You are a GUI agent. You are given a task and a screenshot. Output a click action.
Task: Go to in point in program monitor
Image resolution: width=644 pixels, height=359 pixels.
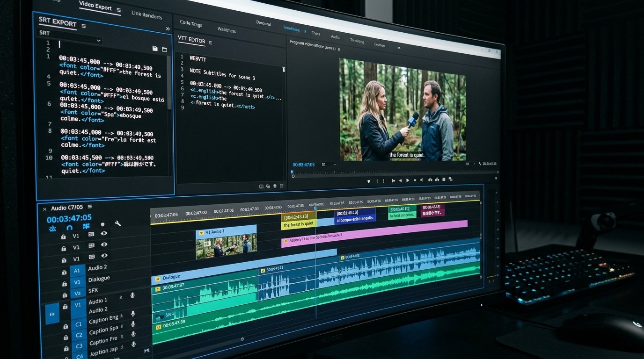(x=393, y=180)
